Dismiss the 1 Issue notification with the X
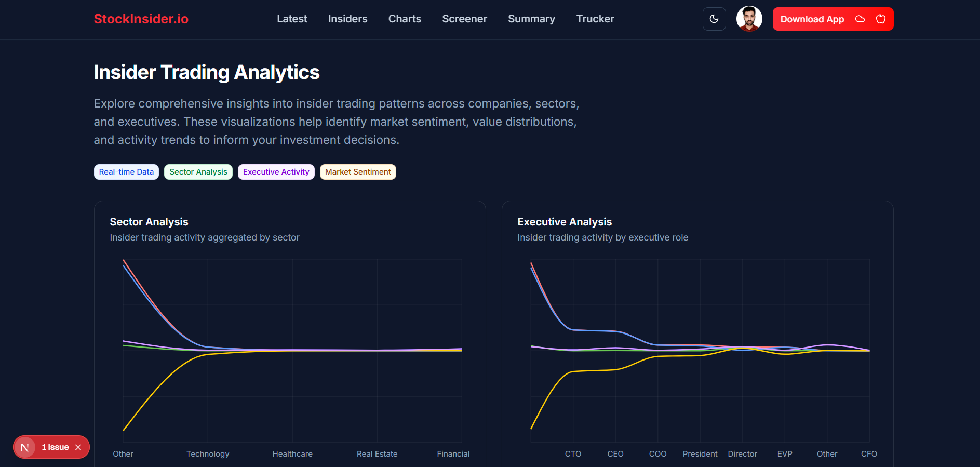980x467 pixels. coord(78,447)
